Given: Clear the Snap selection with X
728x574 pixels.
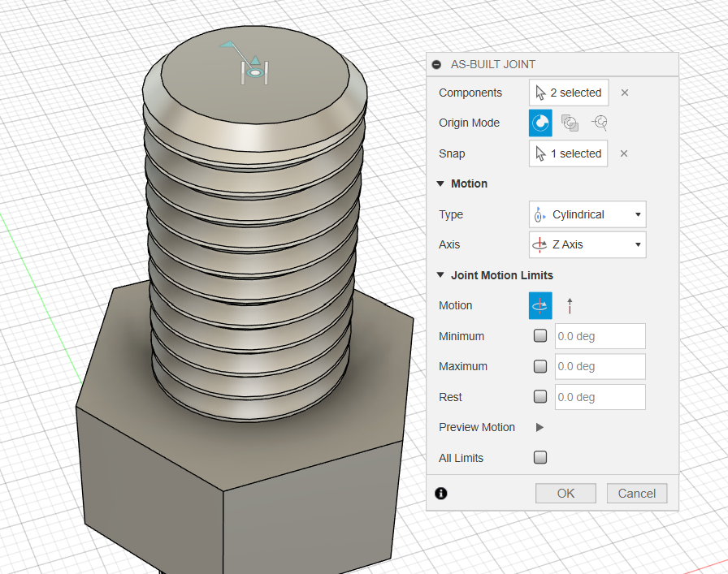Looking at the screenshot, I should (x=625, y=153).
